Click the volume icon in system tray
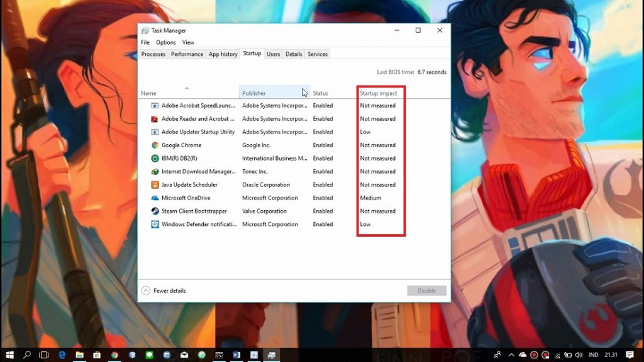 tap(577, 355)
